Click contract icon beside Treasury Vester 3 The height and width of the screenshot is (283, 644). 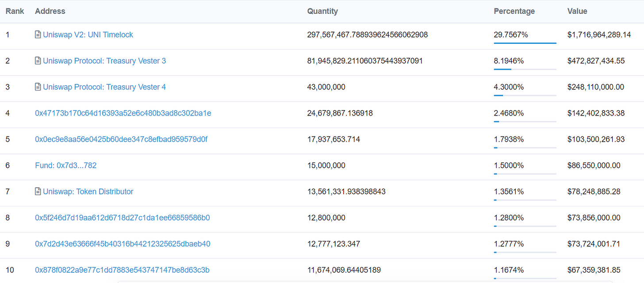click(x=38, y=61)
